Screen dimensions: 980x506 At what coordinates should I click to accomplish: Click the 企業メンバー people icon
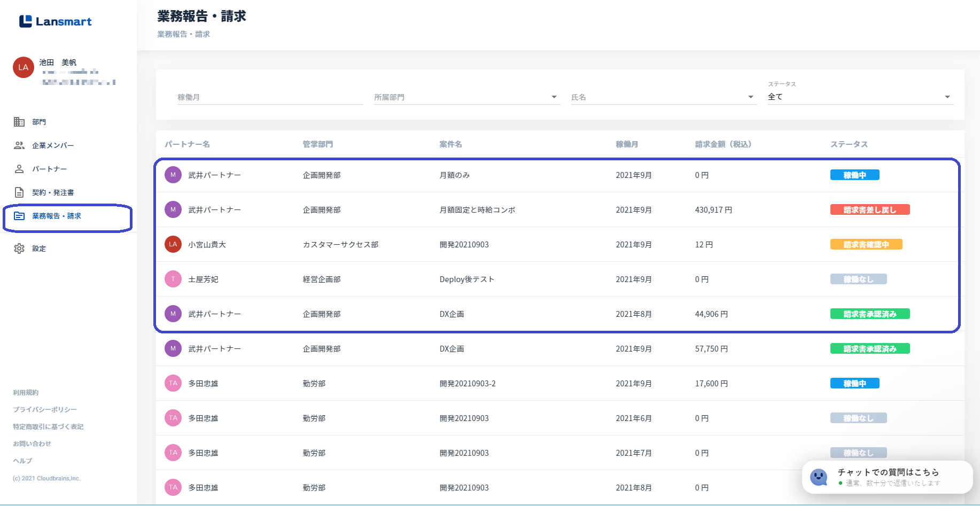tap(19, 145)
